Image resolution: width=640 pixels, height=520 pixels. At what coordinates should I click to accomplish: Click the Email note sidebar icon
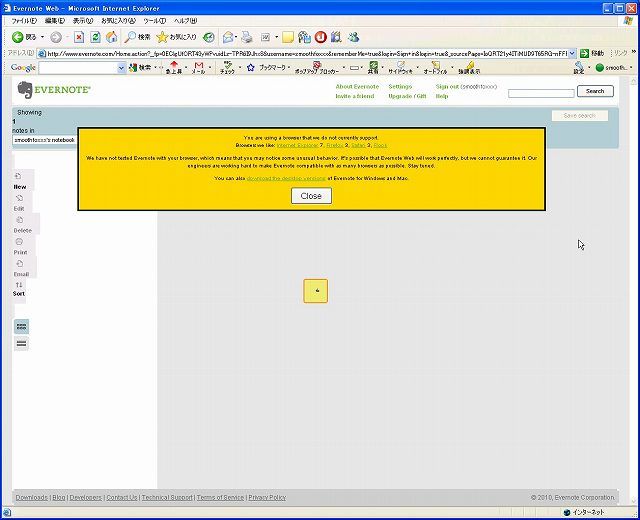click(x=21, y=269)
